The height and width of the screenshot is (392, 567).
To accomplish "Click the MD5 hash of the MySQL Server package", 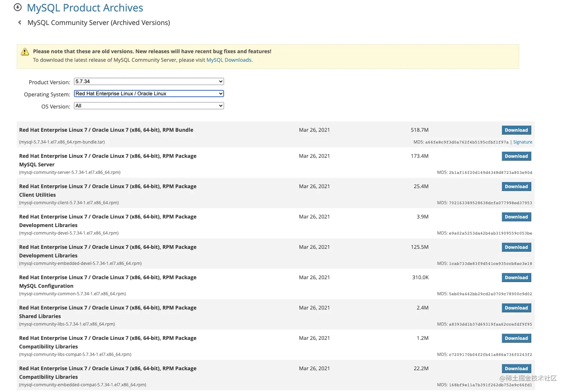I will (491, 172).
